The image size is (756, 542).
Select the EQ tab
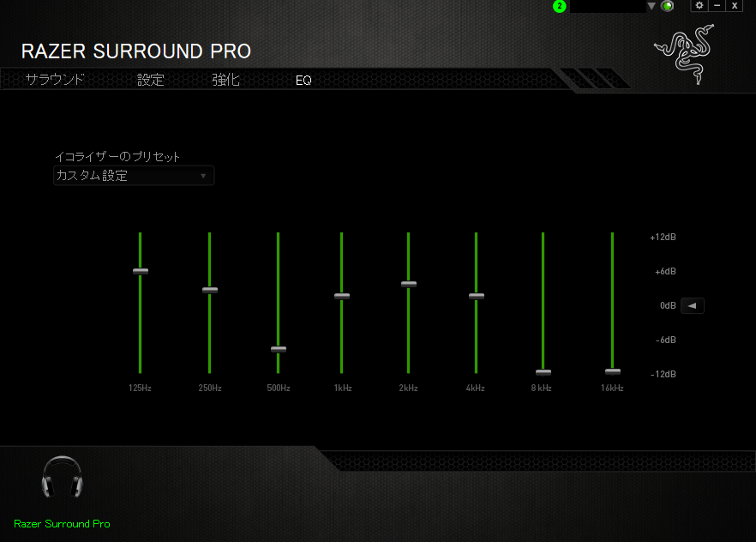[x=303, y=80]
